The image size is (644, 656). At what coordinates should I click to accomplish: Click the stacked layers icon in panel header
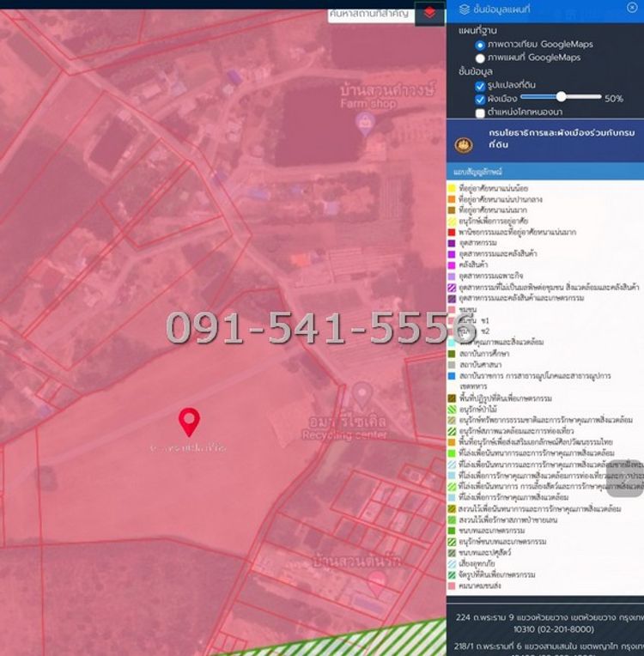click(465, 9)
